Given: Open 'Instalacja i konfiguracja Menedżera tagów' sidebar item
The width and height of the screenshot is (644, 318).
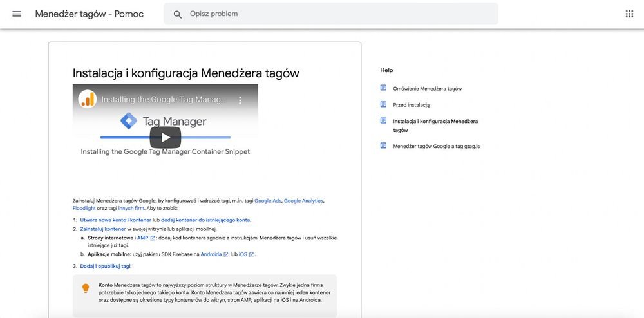Looking at the screenshot, I should 435,126.
